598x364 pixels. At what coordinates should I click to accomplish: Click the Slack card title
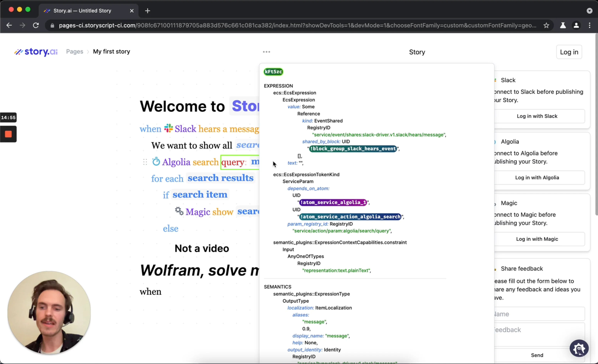508,80
